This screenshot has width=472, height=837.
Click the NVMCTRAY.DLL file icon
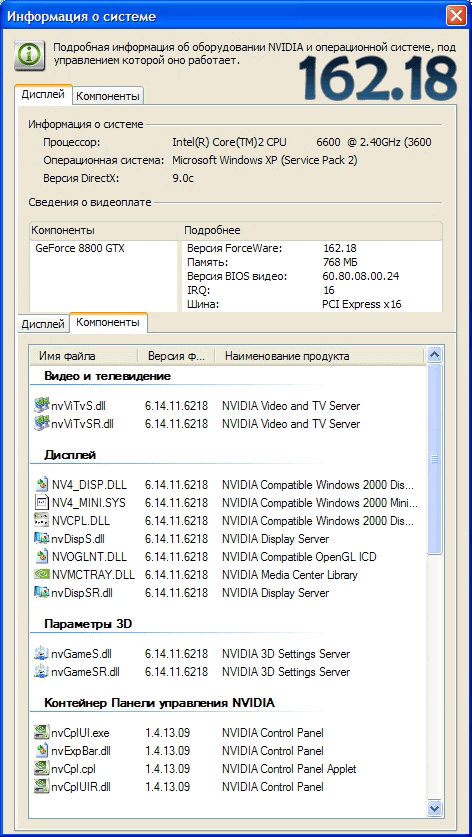click(x=41, y=575)
